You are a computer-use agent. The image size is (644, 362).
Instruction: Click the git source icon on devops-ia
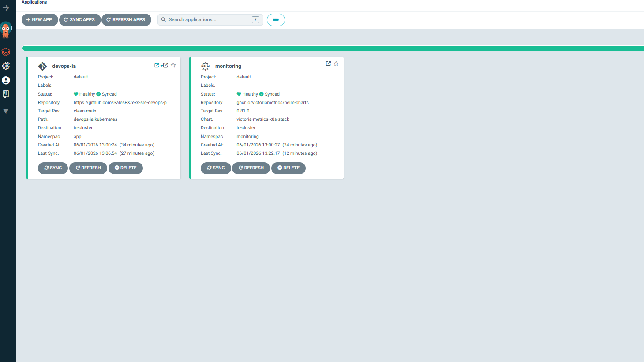point(42,66)
